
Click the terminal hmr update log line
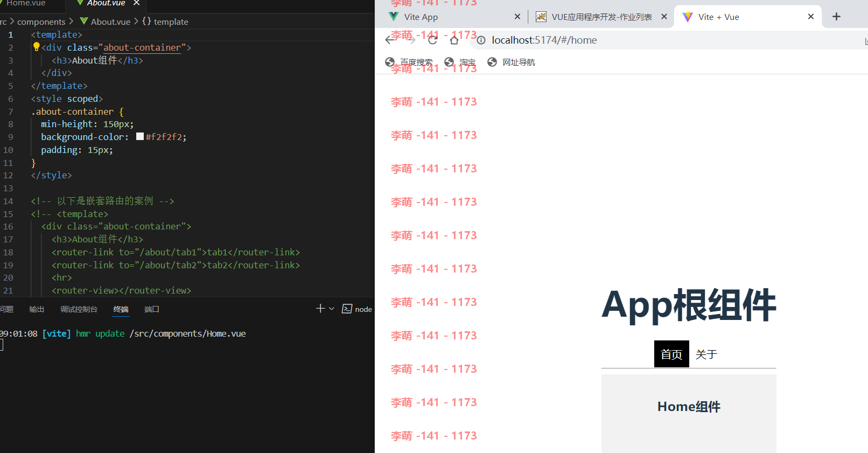(123, 333)
